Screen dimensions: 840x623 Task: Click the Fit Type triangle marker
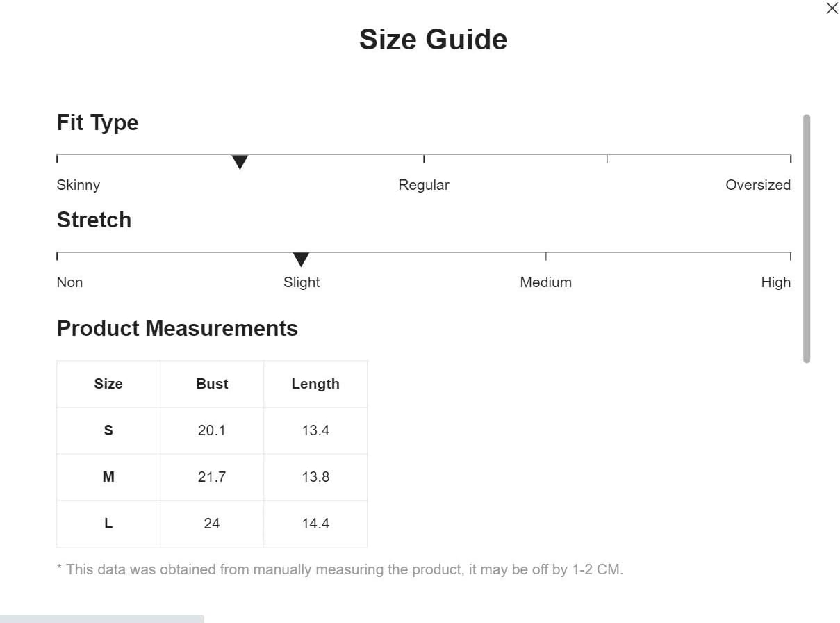(240, 163)
